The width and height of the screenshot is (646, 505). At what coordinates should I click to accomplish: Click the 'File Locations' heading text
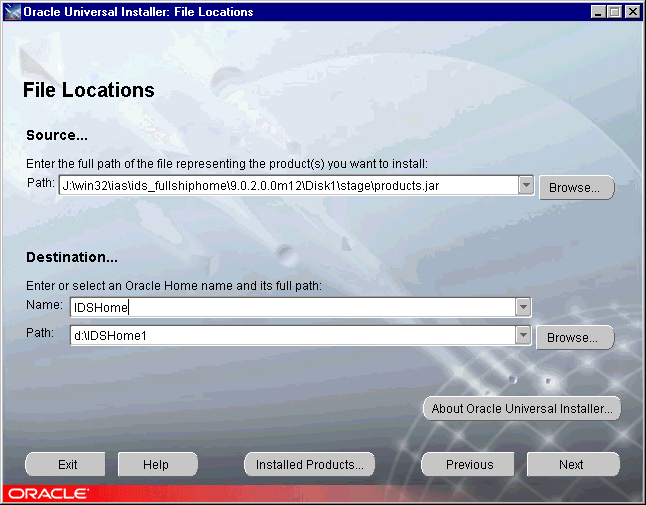89,90
